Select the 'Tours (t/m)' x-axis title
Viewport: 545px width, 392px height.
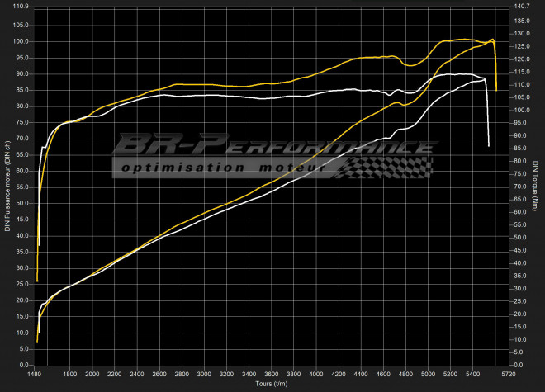270,384
